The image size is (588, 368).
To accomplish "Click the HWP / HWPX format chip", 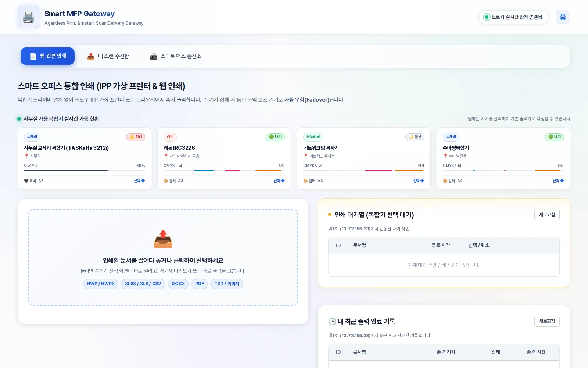I will pos(101,284).
